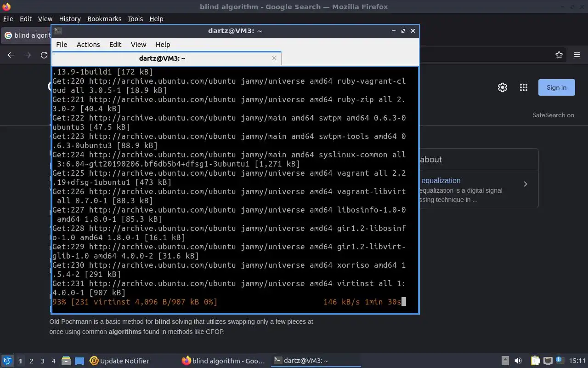This screenshot has width=588, height=368.
Task: Click the Get:225 vagrant terminal line
Action: (x=229, y=178)
